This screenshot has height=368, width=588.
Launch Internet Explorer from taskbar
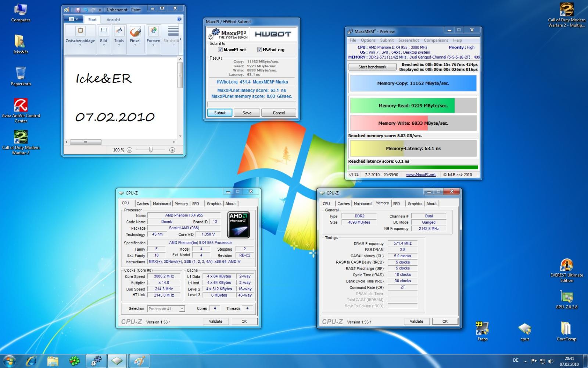(31, 361)
